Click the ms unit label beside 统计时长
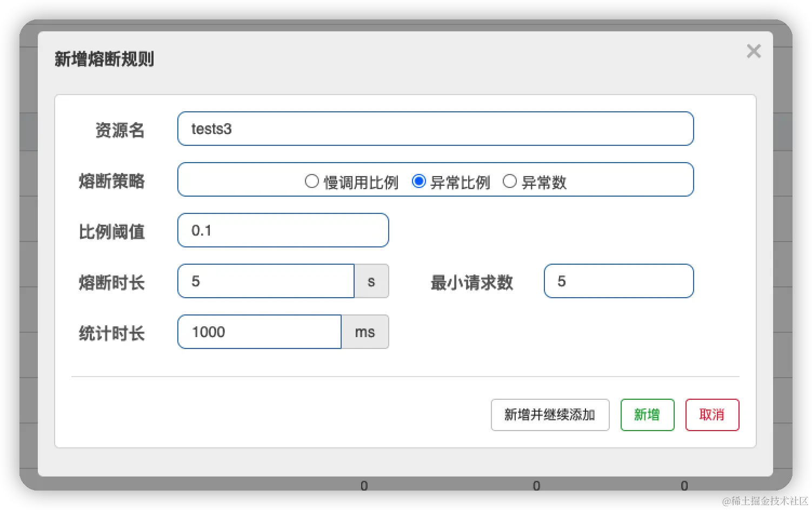Screen dimensions: 812x510 364,332
